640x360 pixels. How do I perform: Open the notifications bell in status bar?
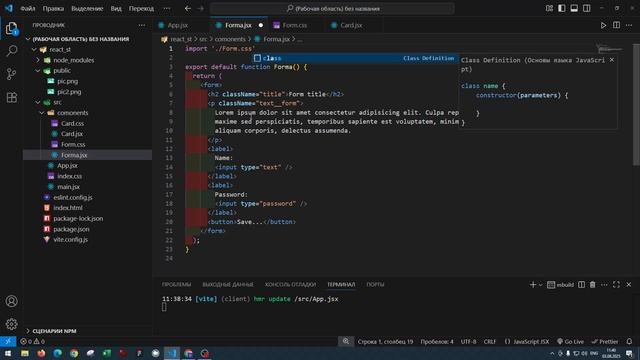[629, 341]
